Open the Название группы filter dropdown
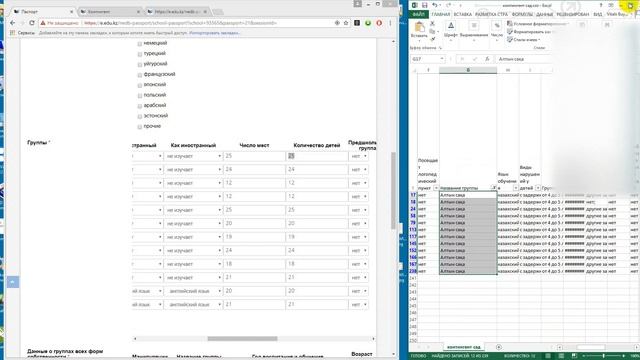This screenshot has width=640, height=360. coord(493,188)
